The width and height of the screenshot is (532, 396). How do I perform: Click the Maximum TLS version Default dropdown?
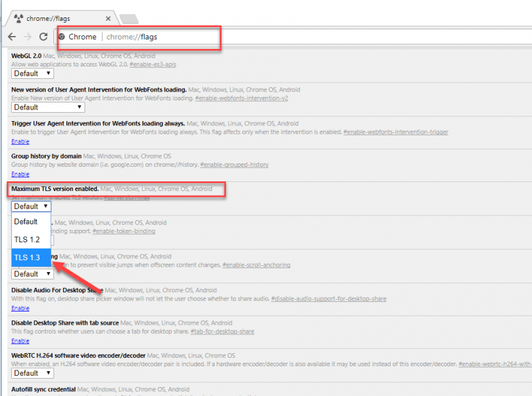(x=31, y=206)
